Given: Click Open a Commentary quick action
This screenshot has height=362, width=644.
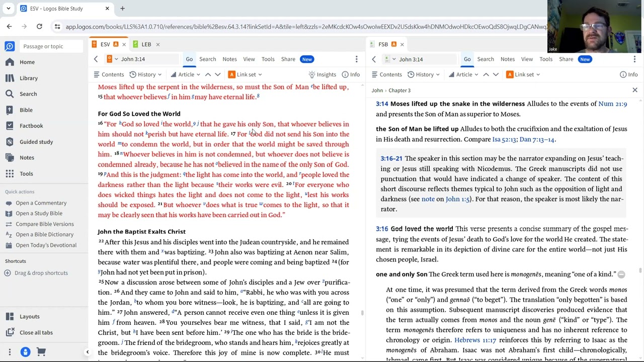Looking at the screenshot, I should point(41,203).
